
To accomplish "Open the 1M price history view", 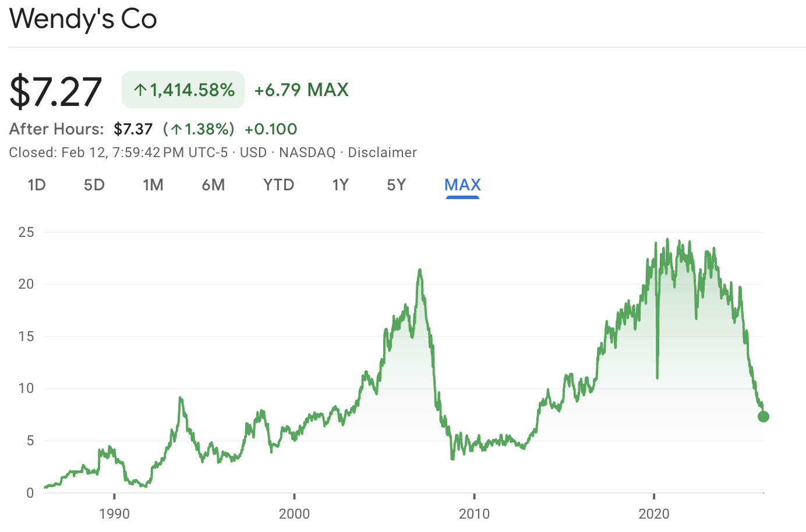I will [153, 185].
